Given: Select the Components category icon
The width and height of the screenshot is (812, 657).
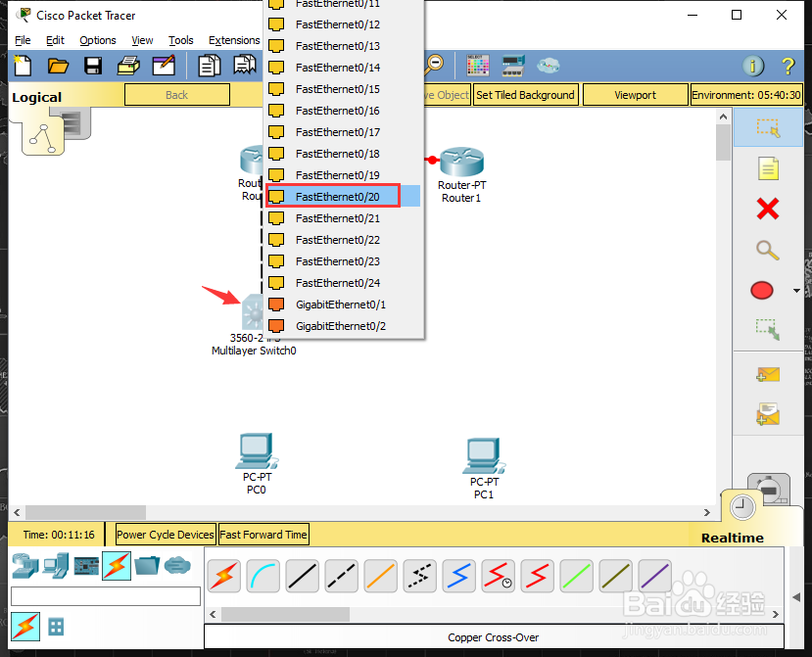Looking at the screenshot, I should tap(86, 566).
